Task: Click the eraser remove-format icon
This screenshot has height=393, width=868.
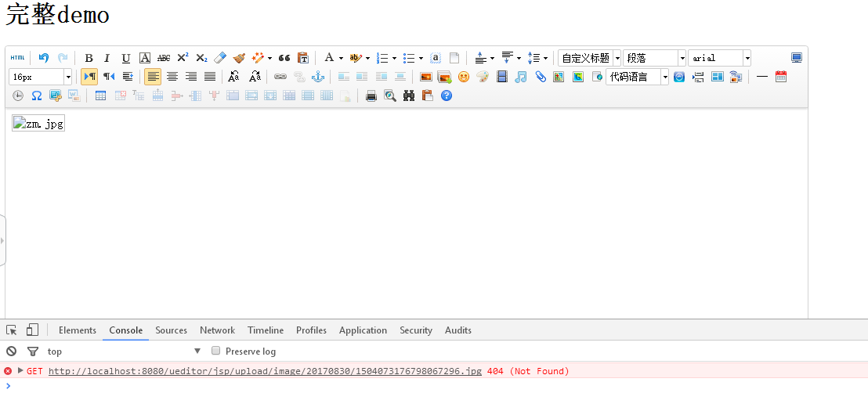Action: pos(220,58)
